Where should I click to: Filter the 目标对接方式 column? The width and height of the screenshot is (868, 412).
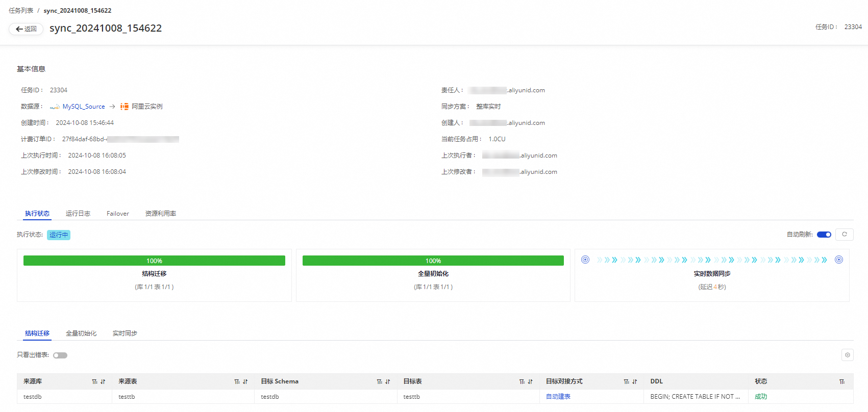coord(626,381)
